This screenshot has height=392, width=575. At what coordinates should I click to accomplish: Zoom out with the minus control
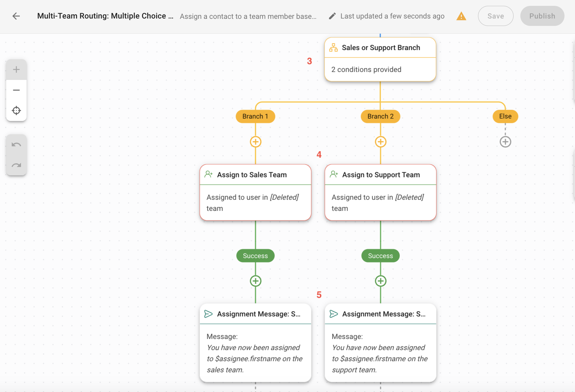pyautogui.click(x=16, y=90)
